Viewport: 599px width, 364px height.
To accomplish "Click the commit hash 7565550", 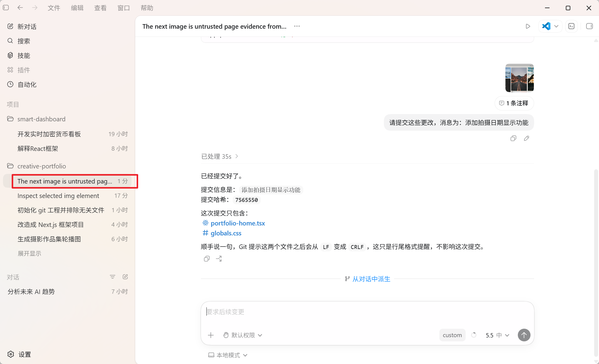I will click(x=247, y=200).
